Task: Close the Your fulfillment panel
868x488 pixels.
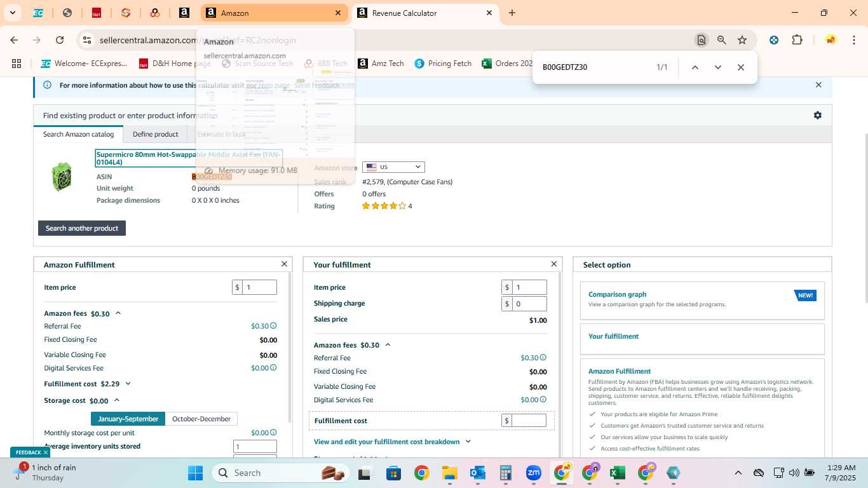Action: point(553,264)
